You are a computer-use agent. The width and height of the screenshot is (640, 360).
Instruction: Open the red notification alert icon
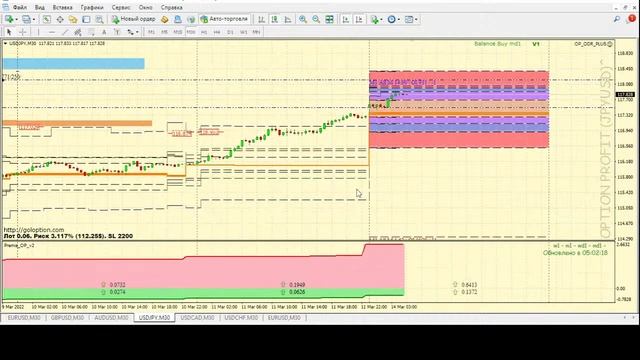coord(631,19)
